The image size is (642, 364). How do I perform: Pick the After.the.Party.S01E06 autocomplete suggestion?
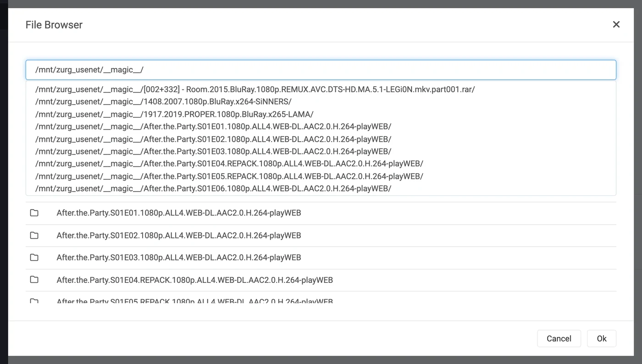(x=321, y=188)
